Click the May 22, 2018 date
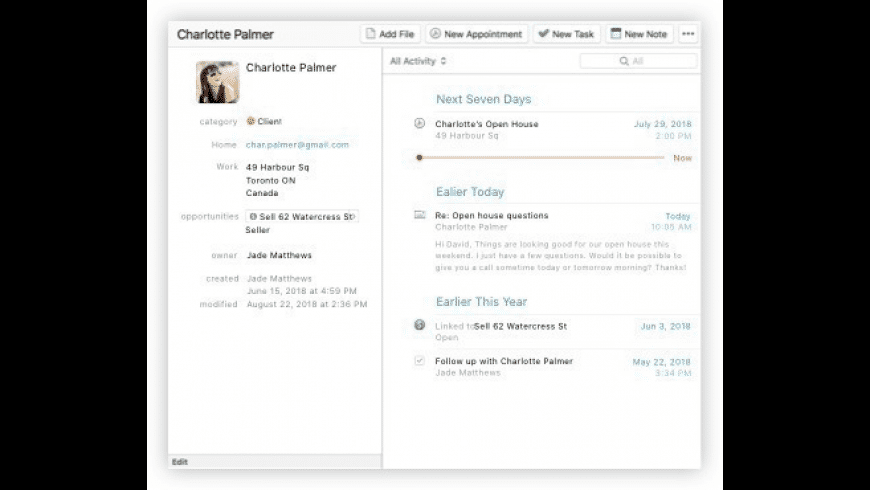Viewport: 870px width, 490px height. [x=661, y=362]
